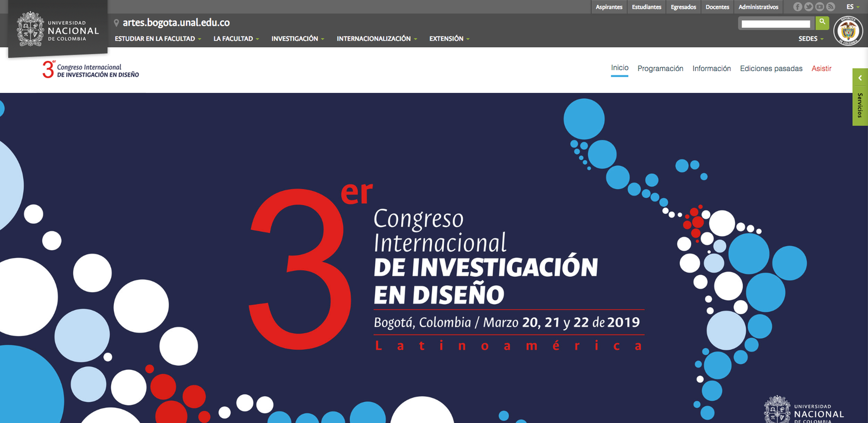Expand La Facultad menu
Image resolution: width=868 pixels, height=423 pixels.
[236, 39]
